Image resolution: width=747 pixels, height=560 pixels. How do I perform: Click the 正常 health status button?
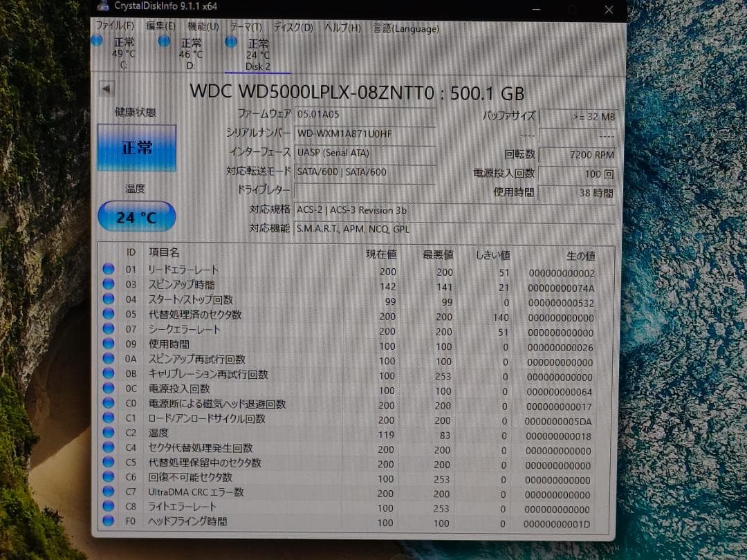point(137,148)
